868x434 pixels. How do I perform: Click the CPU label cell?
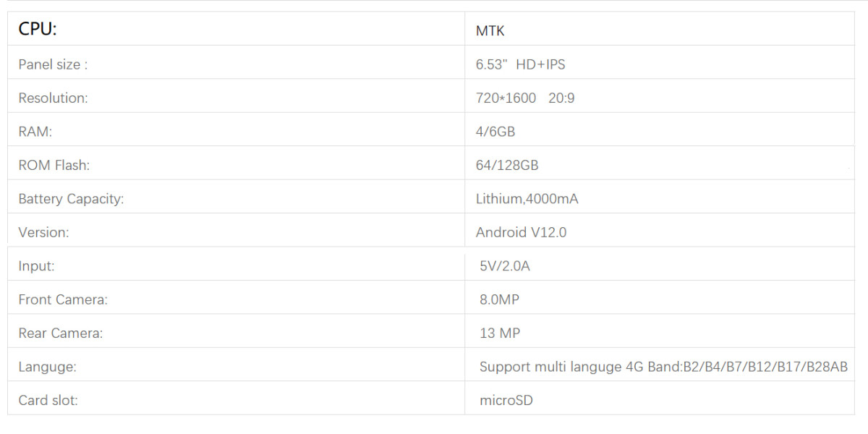[x=38, y=30]
